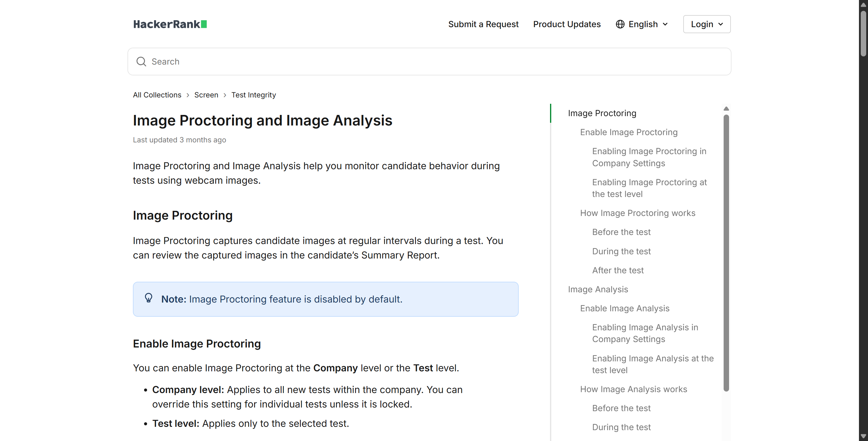Viewport: 868px width, 441px height.
Task: Click the search magnifier icon
Action: 141,61
